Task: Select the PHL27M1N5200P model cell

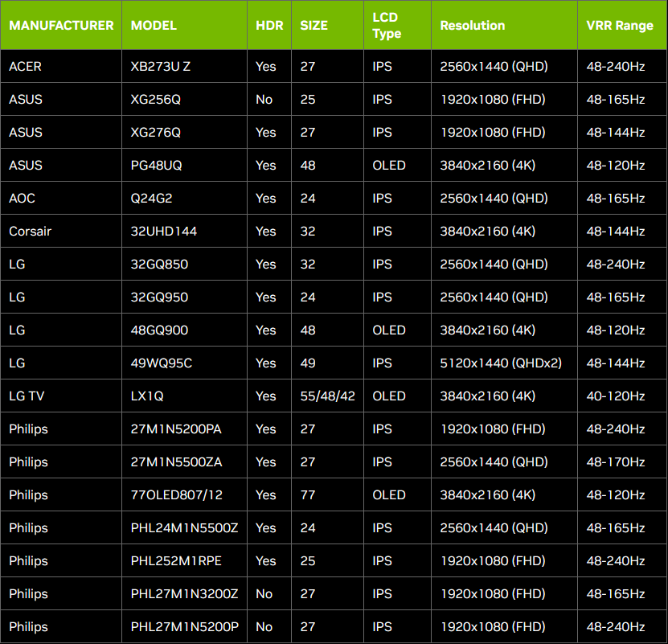Action: point(185,627)
